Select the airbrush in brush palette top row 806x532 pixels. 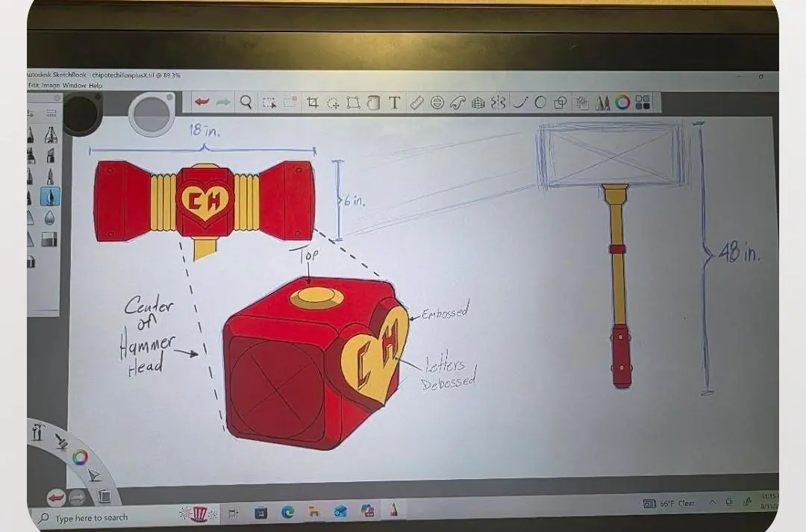51,134
